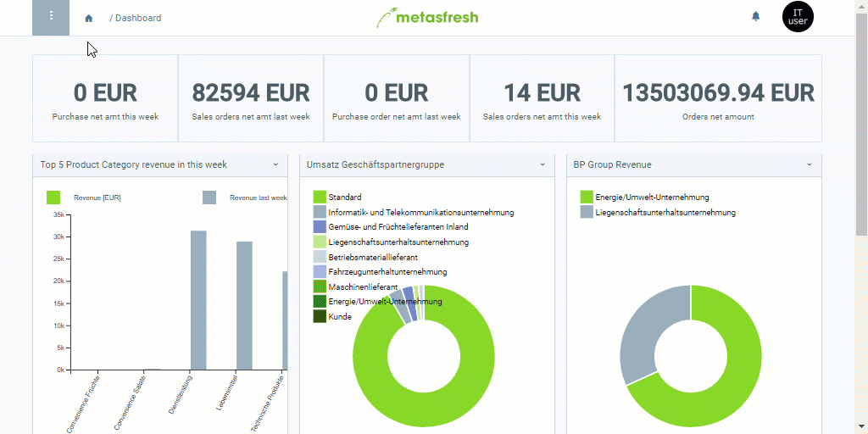This screenshot has width=868, height=434.
Task: Open the three-dot main menu button
Action: tap(51, 18)
